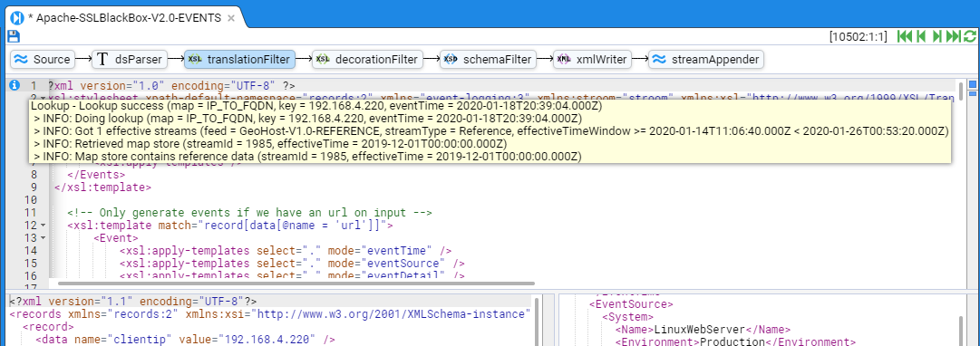Step backward one record
This screenshot has height=346, width=980.
coord(921,37)
